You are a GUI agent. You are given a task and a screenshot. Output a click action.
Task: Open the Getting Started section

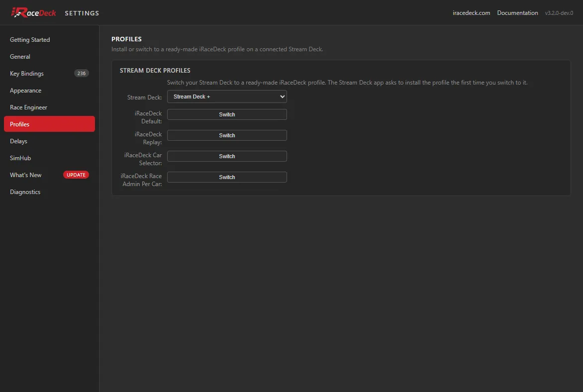49,39
